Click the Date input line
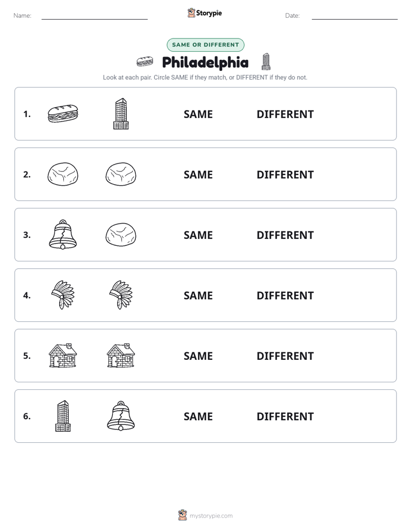 (x=355, y=16)
